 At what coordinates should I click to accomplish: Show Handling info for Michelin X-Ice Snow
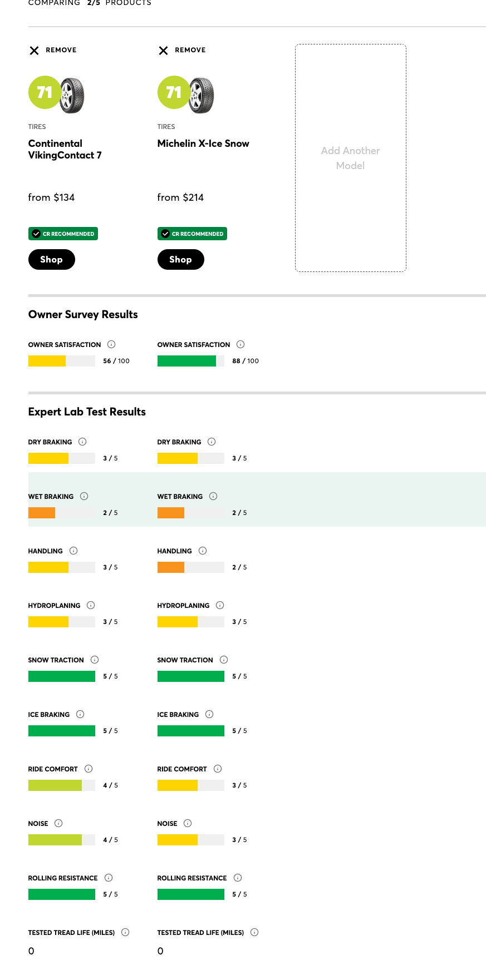(203, 551)
